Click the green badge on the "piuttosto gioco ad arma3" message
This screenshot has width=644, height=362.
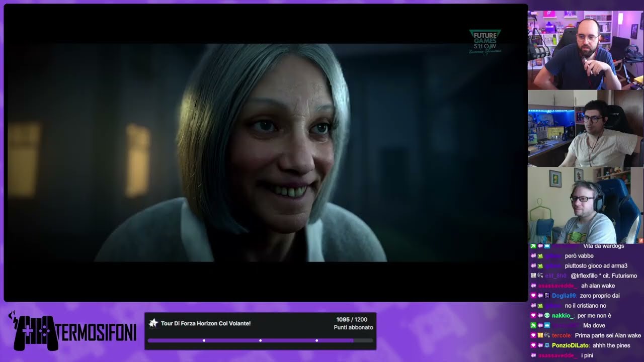coord(540,266)
